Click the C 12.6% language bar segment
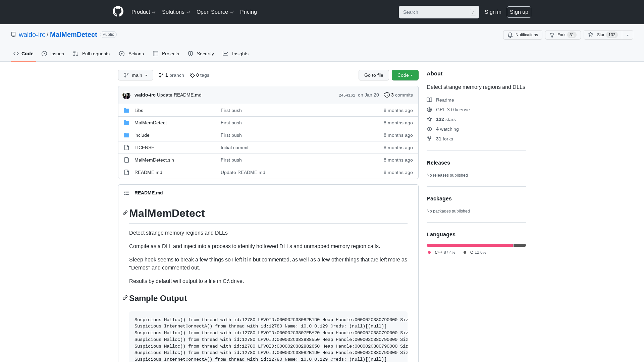The image size is (644, 362). pos(520,245)
